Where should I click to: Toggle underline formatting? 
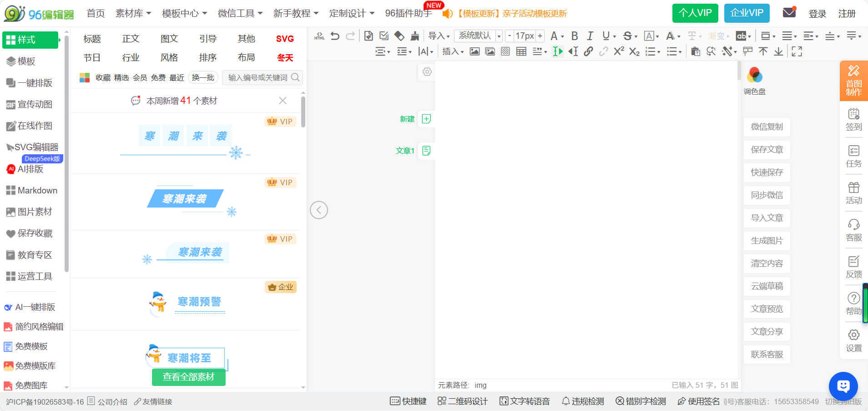pyautogui.click(x=606, y=36)
